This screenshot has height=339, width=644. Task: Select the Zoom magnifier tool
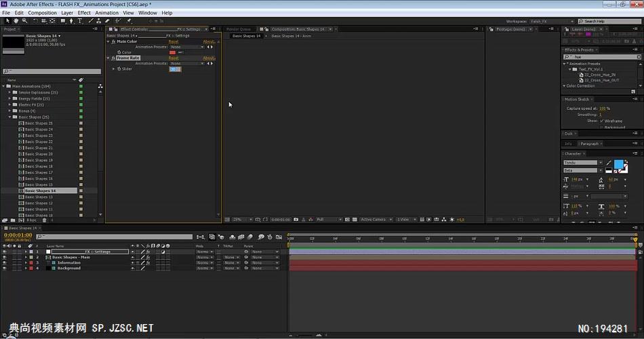point(24,20)
